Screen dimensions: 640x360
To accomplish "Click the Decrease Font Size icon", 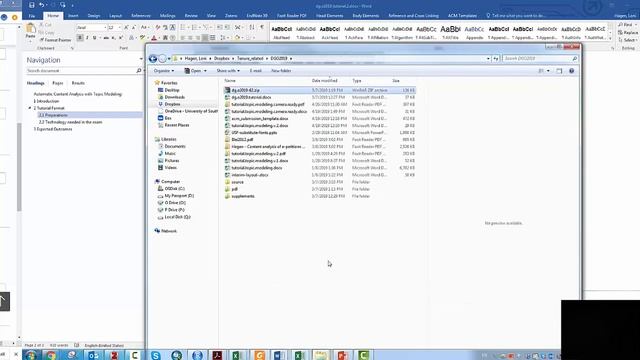I will [x=133, y=27].
